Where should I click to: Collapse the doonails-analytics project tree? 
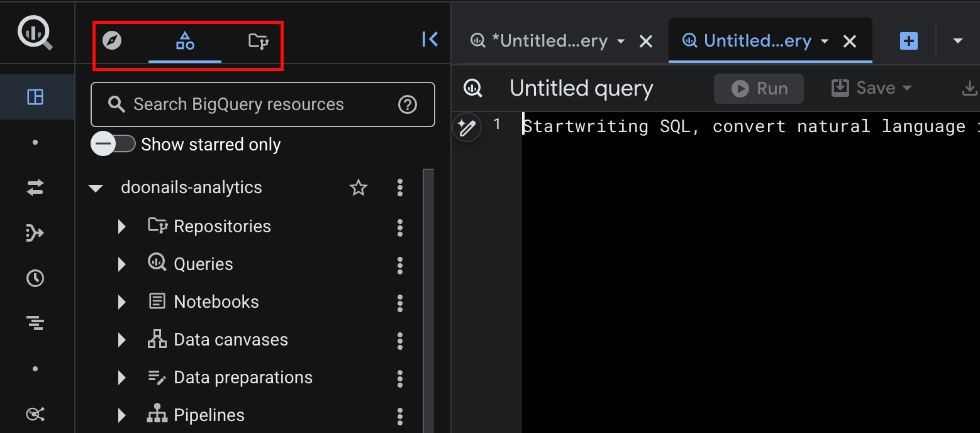pos(96,188)
